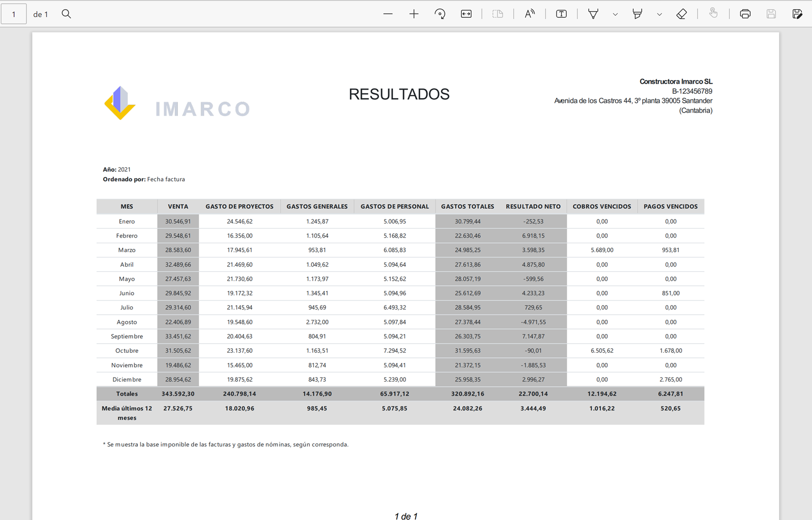This screenshot has width=812, height=520.
Task: Click the Abril net result 4.875,80
Action: click(533, 265)
